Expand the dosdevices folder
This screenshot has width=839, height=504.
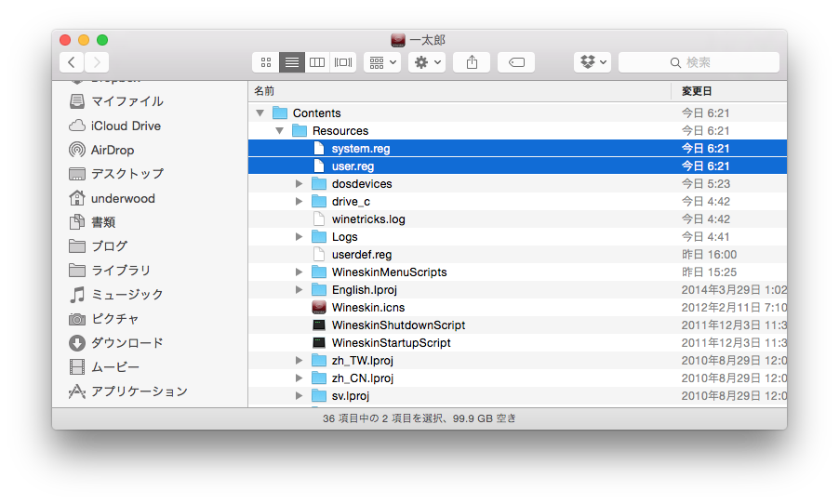pyautogui.click(x=299, y=183)
